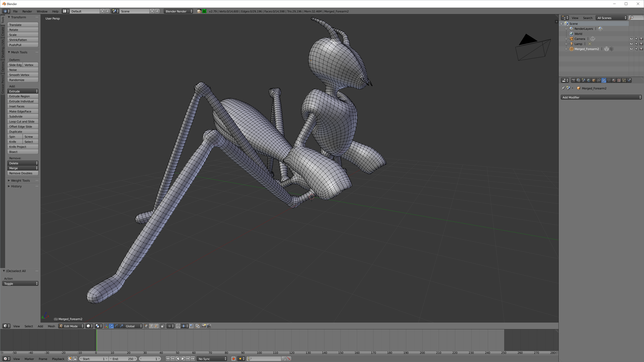Select the Render camera properties tab

click(573, 80)
